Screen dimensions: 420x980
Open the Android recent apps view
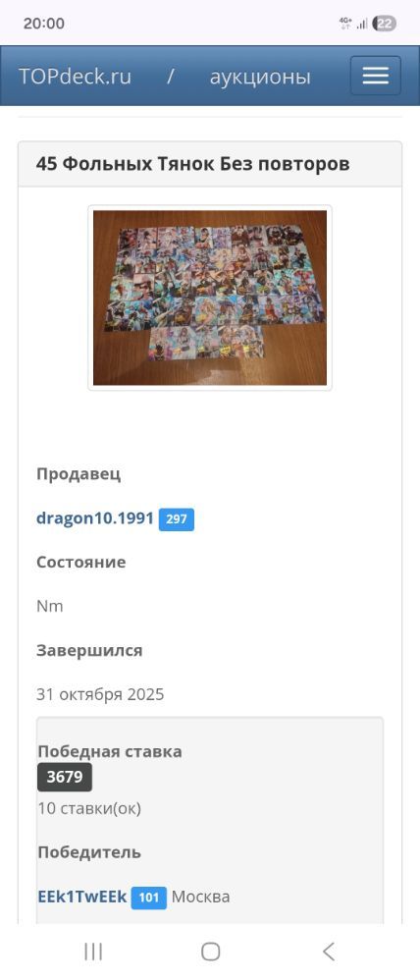[x=93, y=952]
